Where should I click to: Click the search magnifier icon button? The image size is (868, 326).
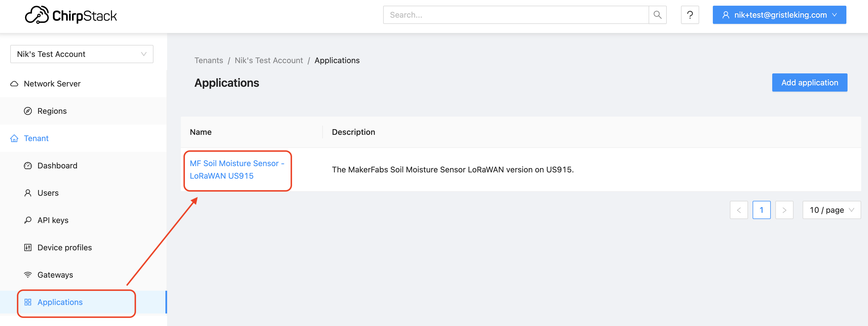point(657,15)
